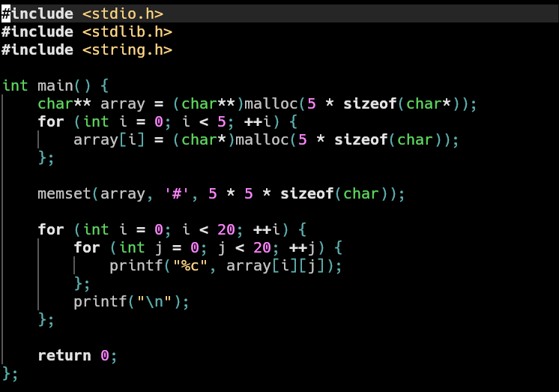The height and width of the screenshot is (392, 559).
Task: Click the word main in int main()
Action: pyautogui.click(x=55, y=85)
